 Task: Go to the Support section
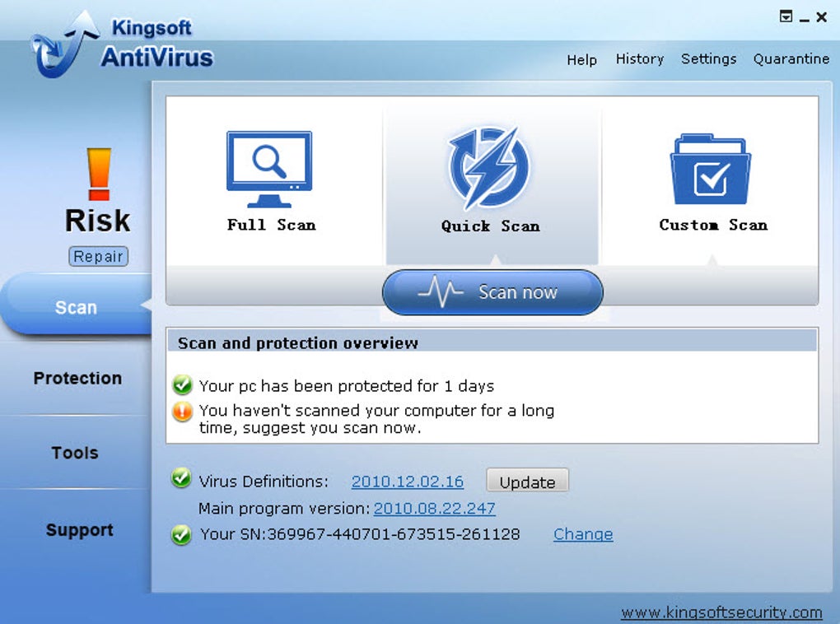[79, 529]
